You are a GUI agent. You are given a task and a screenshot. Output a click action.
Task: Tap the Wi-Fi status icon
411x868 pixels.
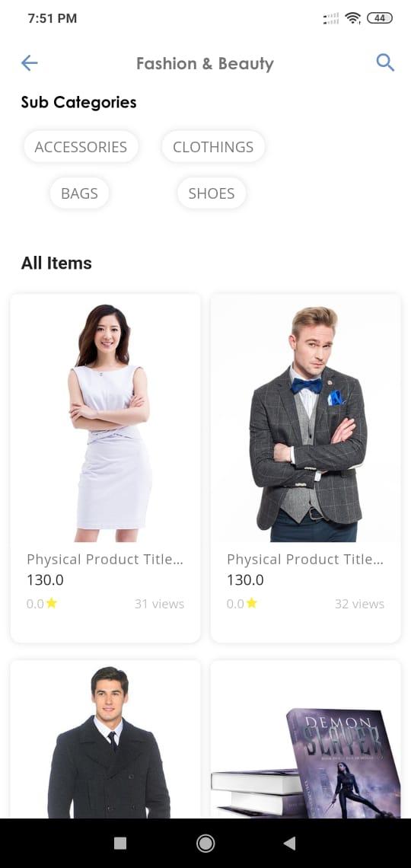(352, 18)
